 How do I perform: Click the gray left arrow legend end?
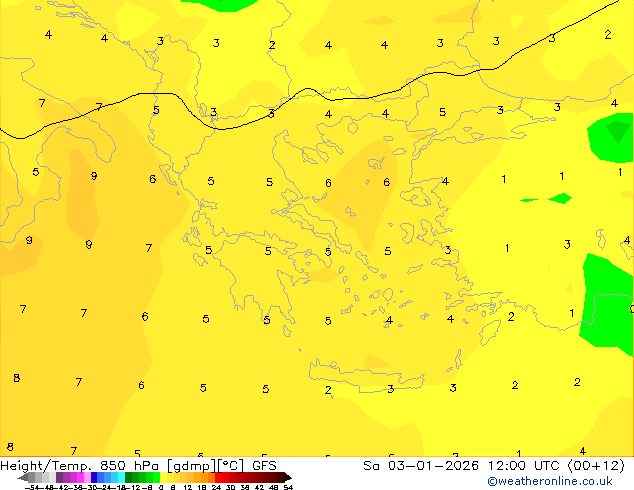[23, 478]
